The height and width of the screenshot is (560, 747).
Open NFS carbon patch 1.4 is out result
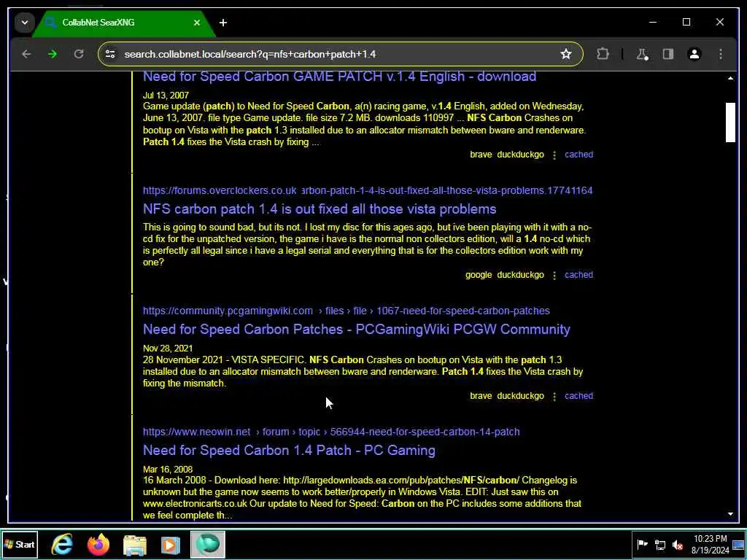[x=320, y=209]
